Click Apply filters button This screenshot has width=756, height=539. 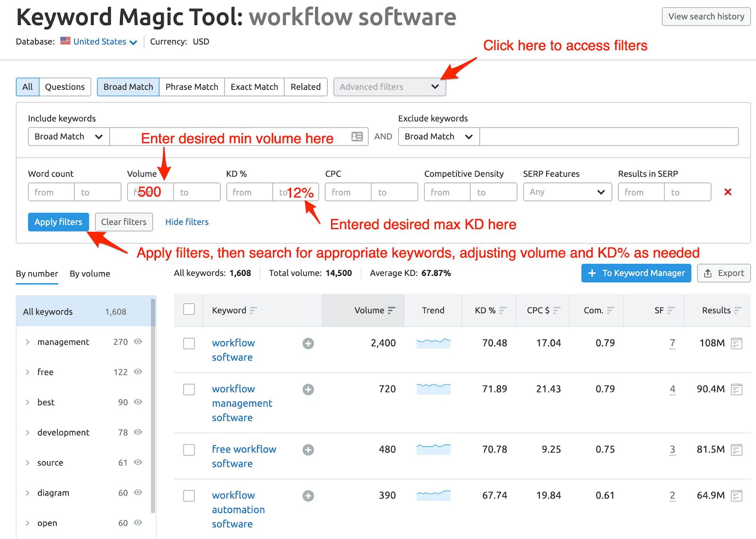point(58,222)
